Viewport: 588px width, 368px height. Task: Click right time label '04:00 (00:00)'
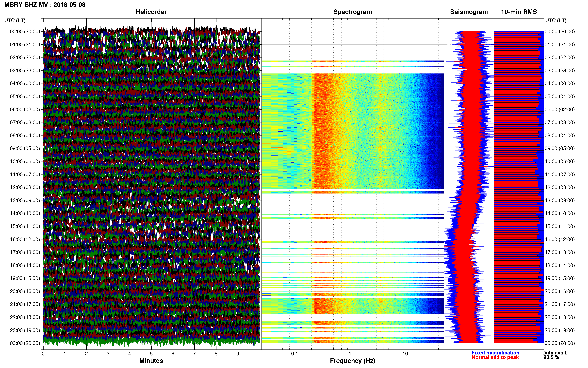560,83
